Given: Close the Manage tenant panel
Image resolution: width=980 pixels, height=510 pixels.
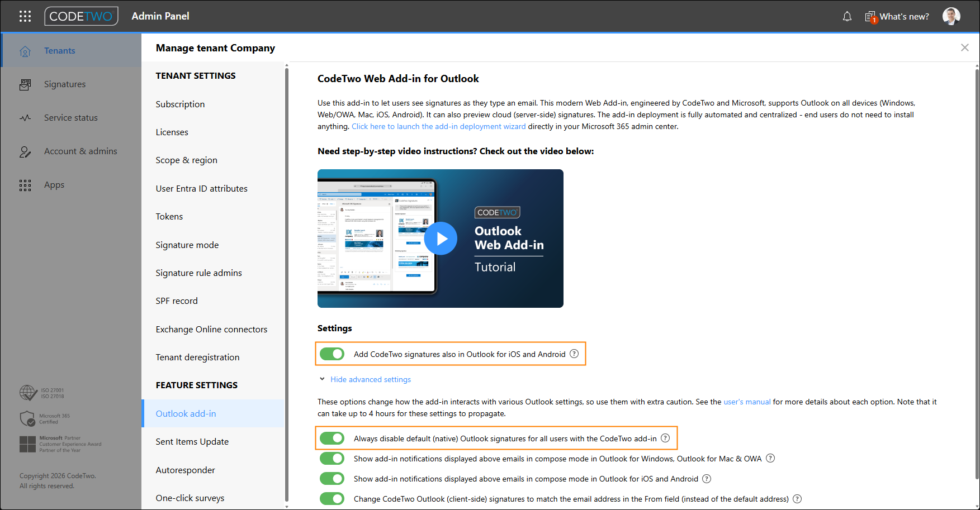Looking at the screenshot, I should [964, 47].
